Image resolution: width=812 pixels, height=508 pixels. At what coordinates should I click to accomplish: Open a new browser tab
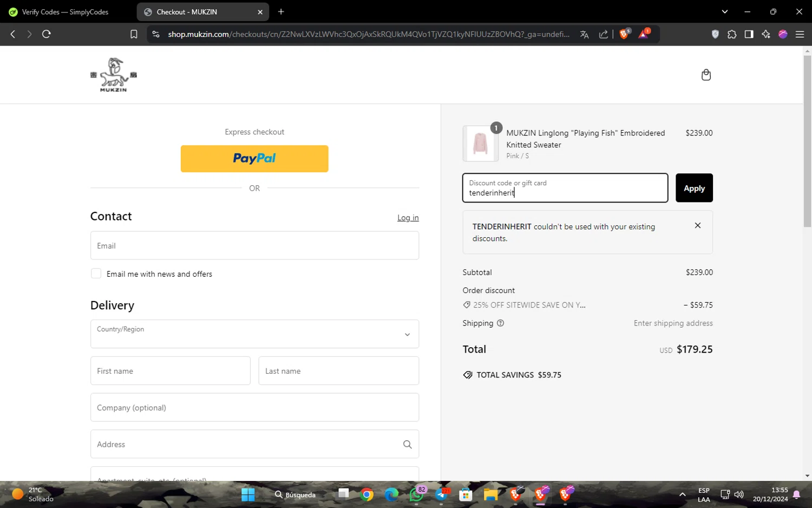point(281,12)
